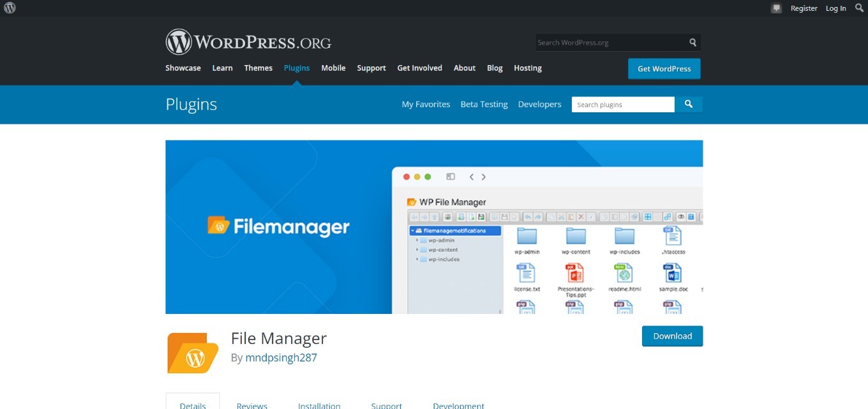Submit search with WordPress.org magnifier icon
The height and width of the screenshot is (409, 868).
(x=692, y=43)
